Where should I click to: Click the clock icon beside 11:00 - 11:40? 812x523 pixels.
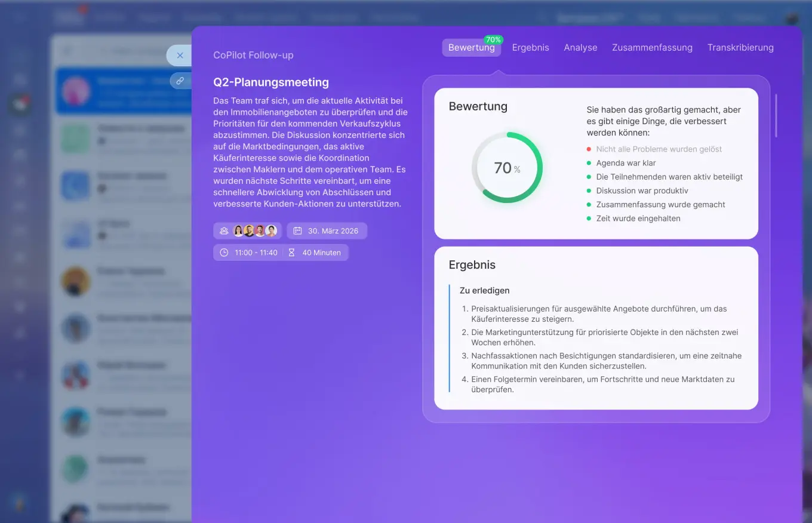point(224,253)
